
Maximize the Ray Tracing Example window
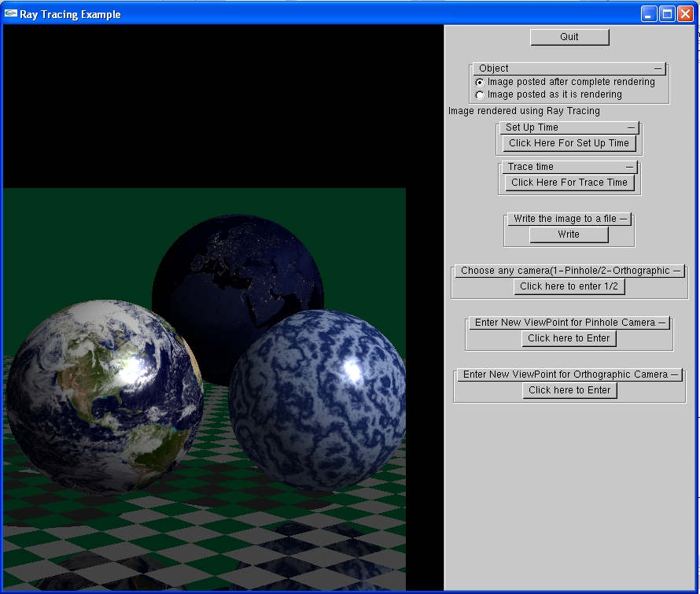pos(667,14)
